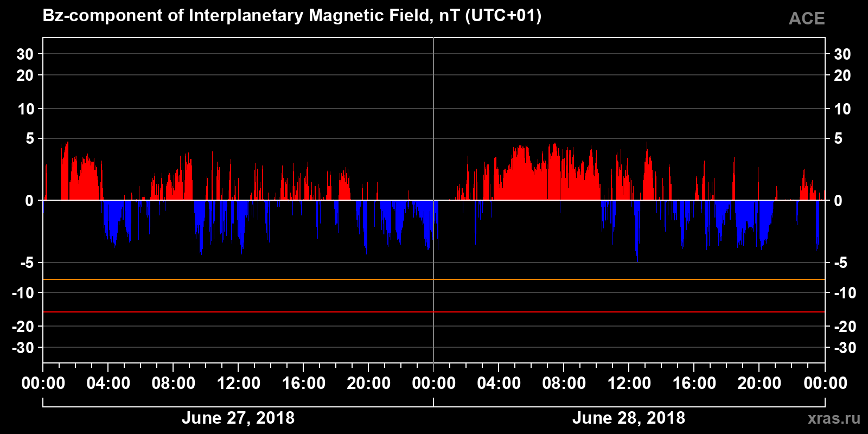Click the right axis value -30
Viewport: 868px width, 434px height.
tap(845, 348)
